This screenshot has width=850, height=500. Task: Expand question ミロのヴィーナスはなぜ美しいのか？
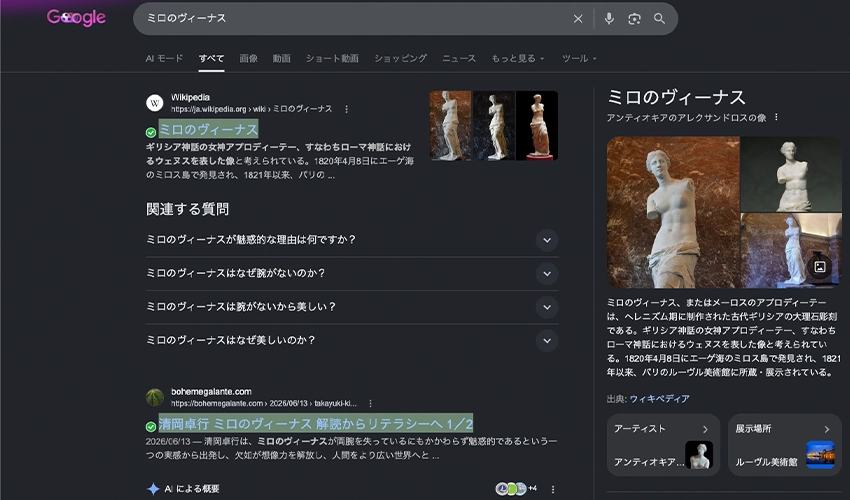[x=352, y=341]
